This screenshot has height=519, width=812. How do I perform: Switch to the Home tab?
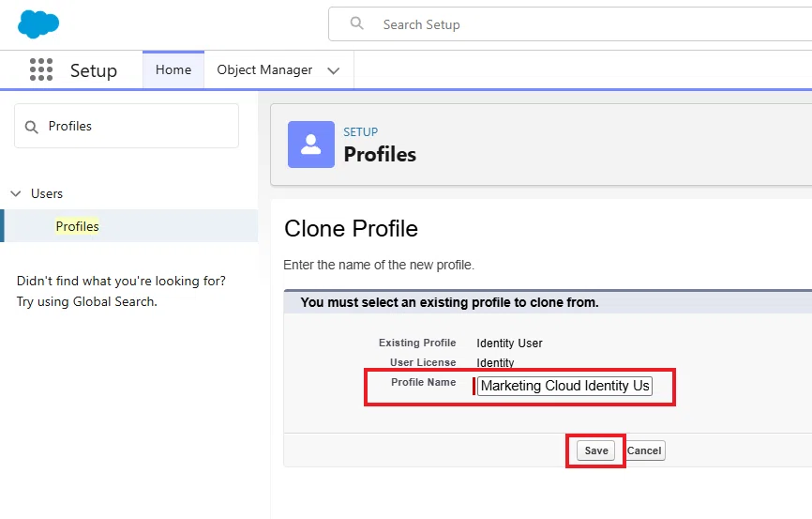point(173,70)
